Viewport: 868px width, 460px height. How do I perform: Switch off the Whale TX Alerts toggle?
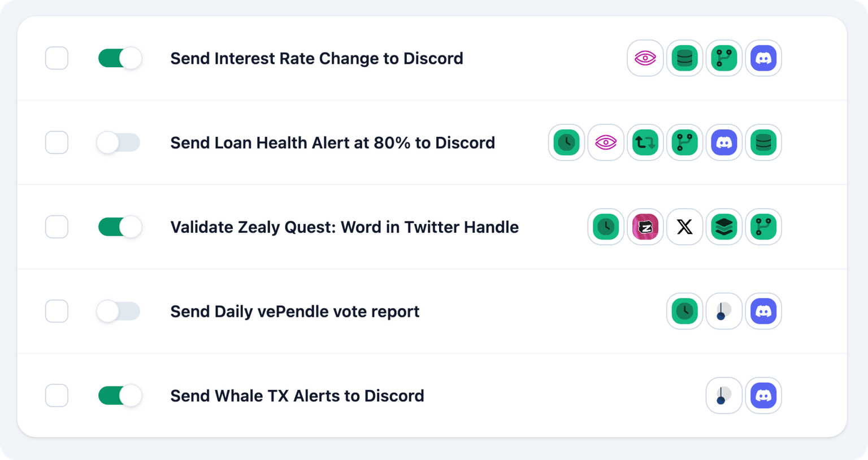click(119, 396)
